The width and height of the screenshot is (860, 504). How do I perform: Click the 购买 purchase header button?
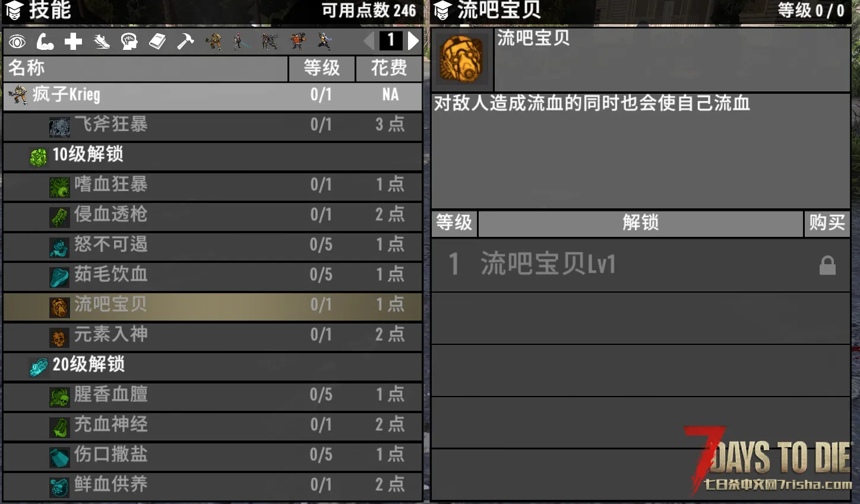coord(827,223)
